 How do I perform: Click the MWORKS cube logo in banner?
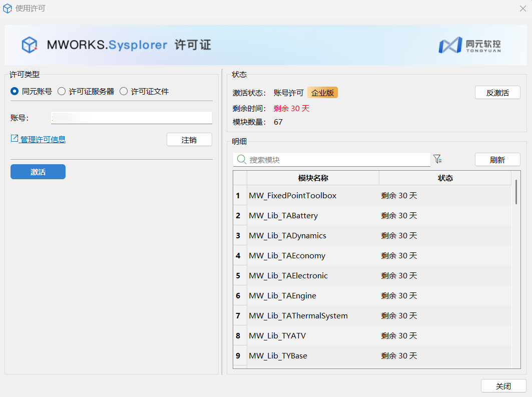(30, 45)
